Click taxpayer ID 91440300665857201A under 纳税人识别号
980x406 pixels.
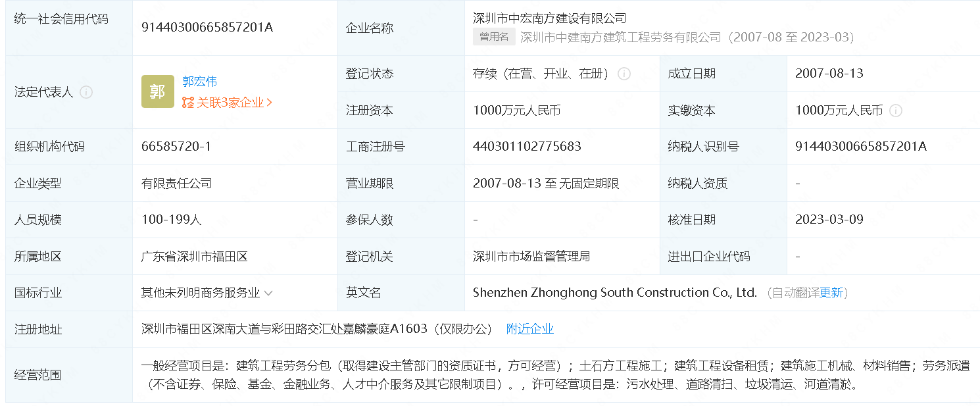[861, 147]
